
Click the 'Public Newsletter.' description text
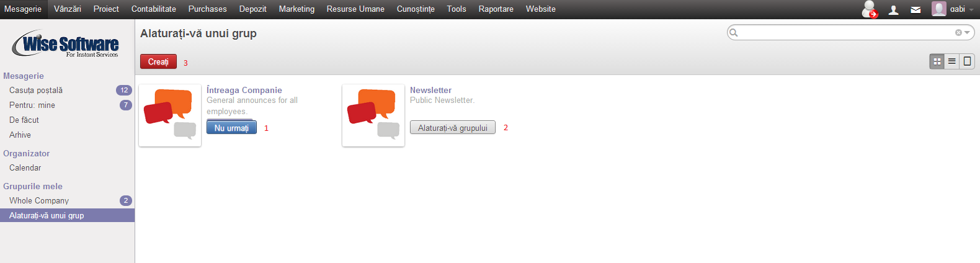[442, 100]
